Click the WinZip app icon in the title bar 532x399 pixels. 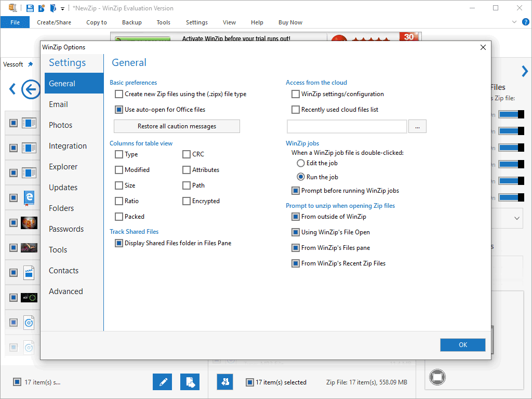12,8
